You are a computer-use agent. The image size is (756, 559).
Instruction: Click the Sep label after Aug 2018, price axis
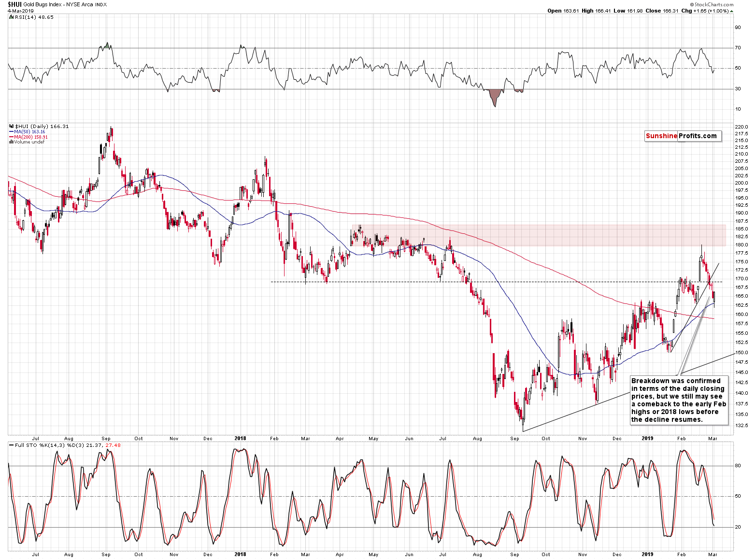tap(514, 438)
